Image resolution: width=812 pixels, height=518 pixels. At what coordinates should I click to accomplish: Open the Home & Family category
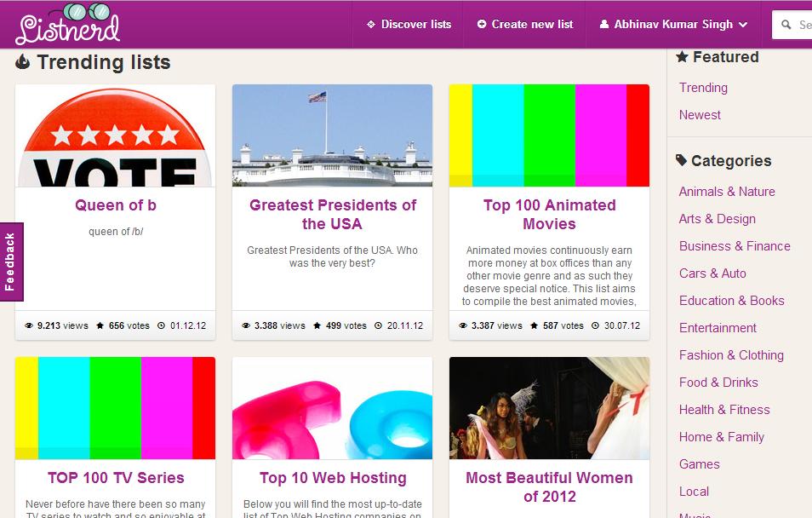pos(722,437)
